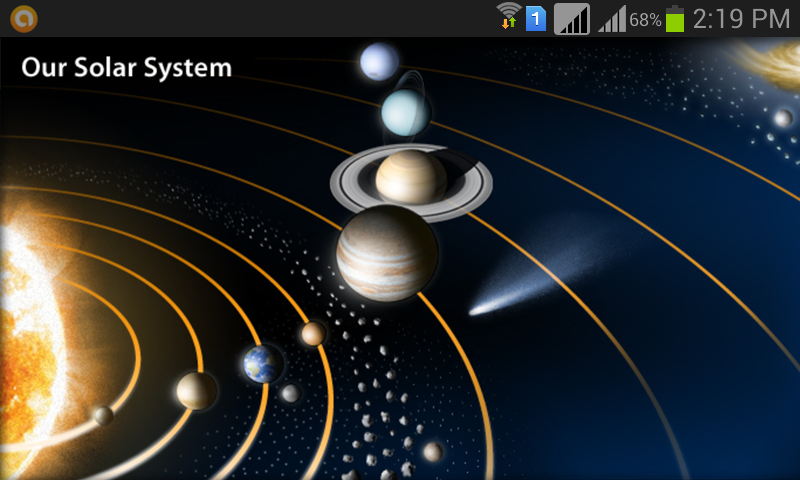The height and width of the screenshot is (480, 800).
Task: Tap the green battery icon
Action: click(x=674, y=19)
